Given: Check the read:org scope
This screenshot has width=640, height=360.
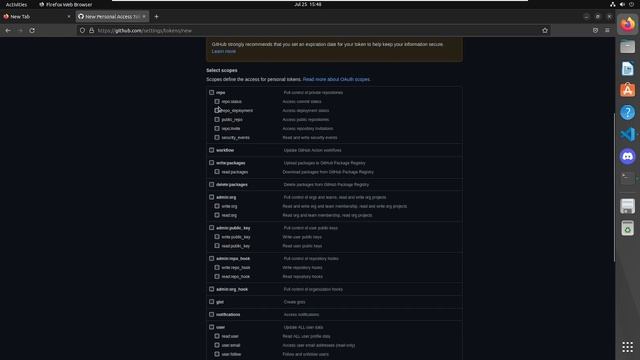Looking at the screenshot, I should pyautogui.click(x=217, y=215).
